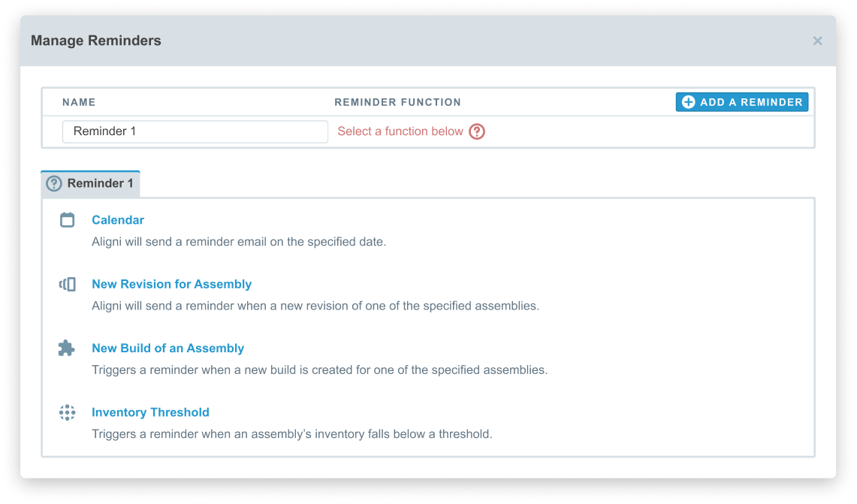This screenshot has height=504, width=857.
Task: Click the NAME column header
Action: click(x=79, y=102)
